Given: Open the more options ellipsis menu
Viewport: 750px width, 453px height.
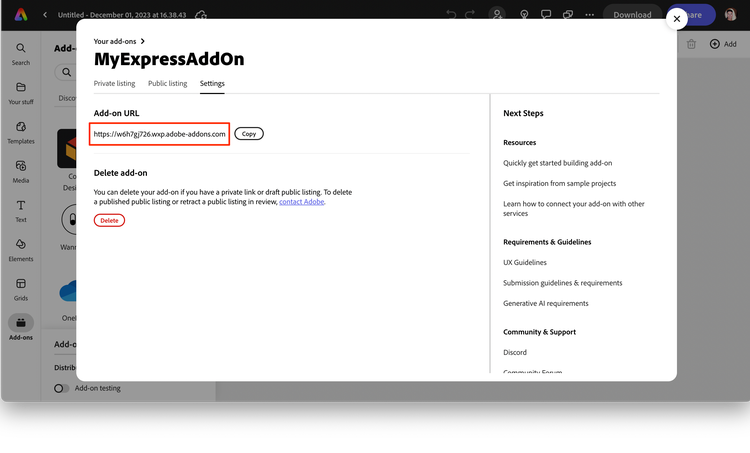Looking at the screenshot, I should point(589,15).
